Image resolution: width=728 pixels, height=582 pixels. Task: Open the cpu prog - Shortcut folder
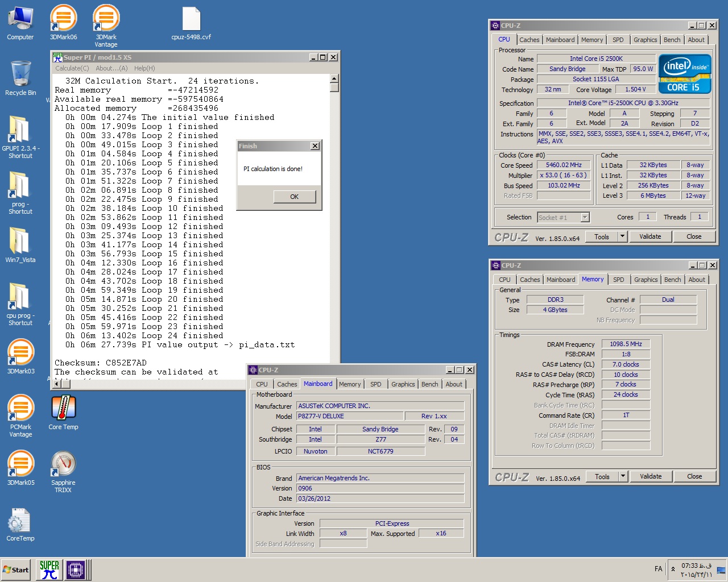(20, 304)
